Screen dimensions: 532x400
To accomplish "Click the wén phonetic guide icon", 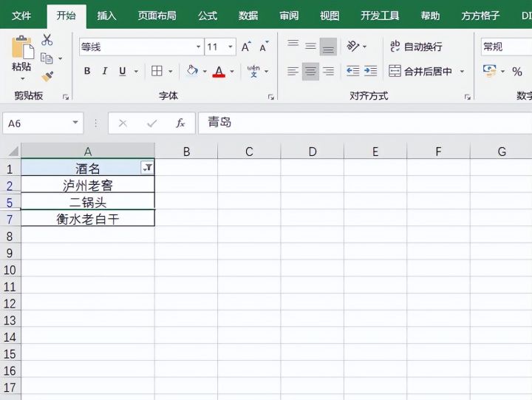I will [253, 71].
